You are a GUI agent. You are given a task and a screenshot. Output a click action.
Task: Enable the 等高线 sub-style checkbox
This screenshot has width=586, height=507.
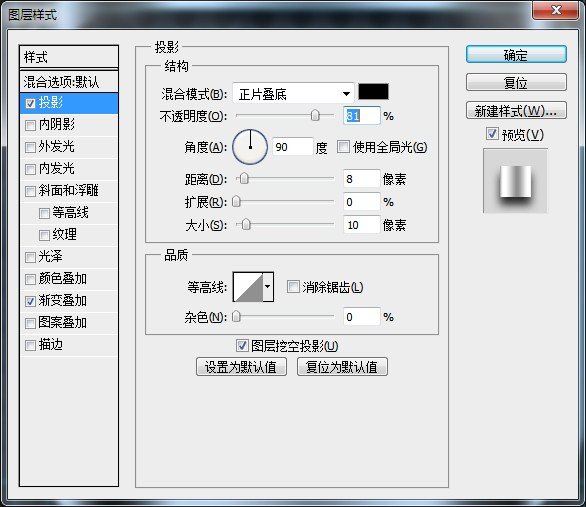point(44,213)
